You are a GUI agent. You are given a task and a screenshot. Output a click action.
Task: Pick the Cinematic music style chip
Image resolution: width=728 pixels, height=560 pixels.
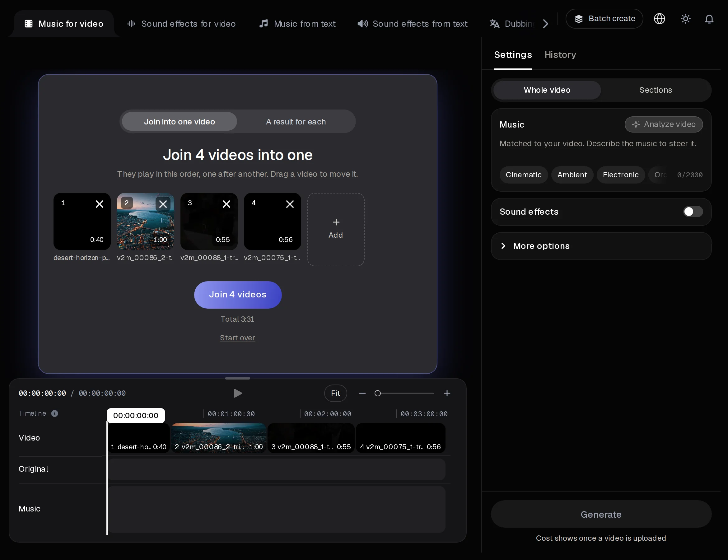coord(523,175)
